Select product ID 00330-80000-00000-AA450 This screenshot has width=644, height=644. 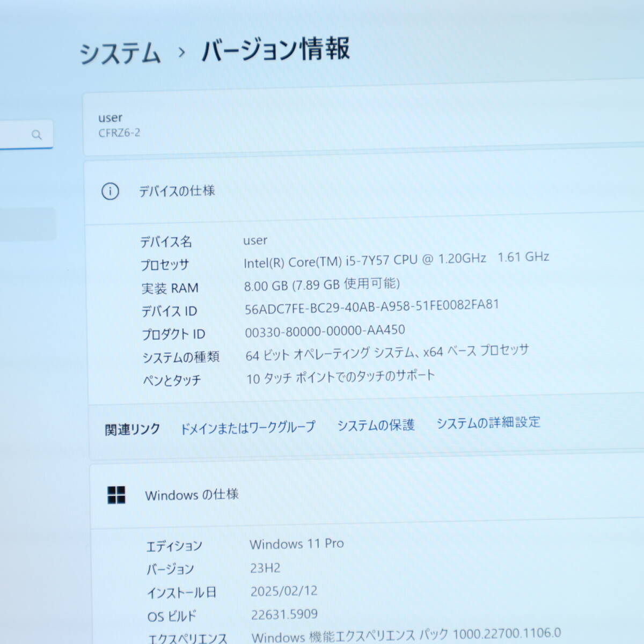[325, 331]
